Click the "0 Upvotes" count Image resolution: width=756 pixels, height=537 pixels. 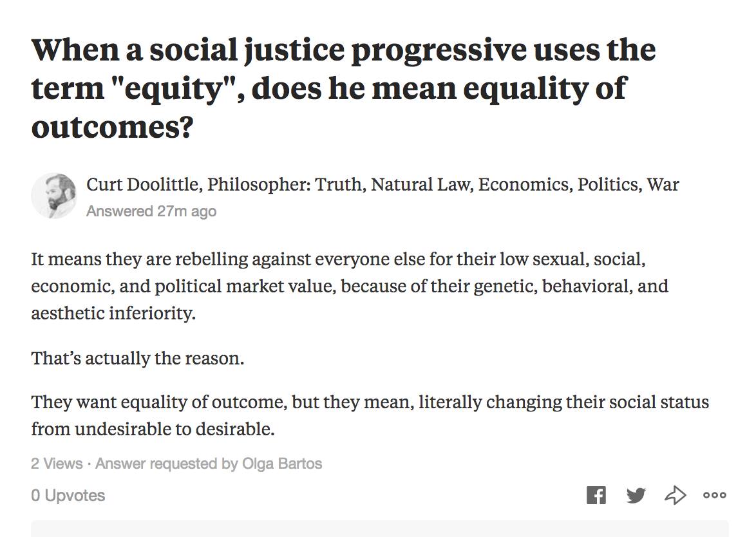68,495
